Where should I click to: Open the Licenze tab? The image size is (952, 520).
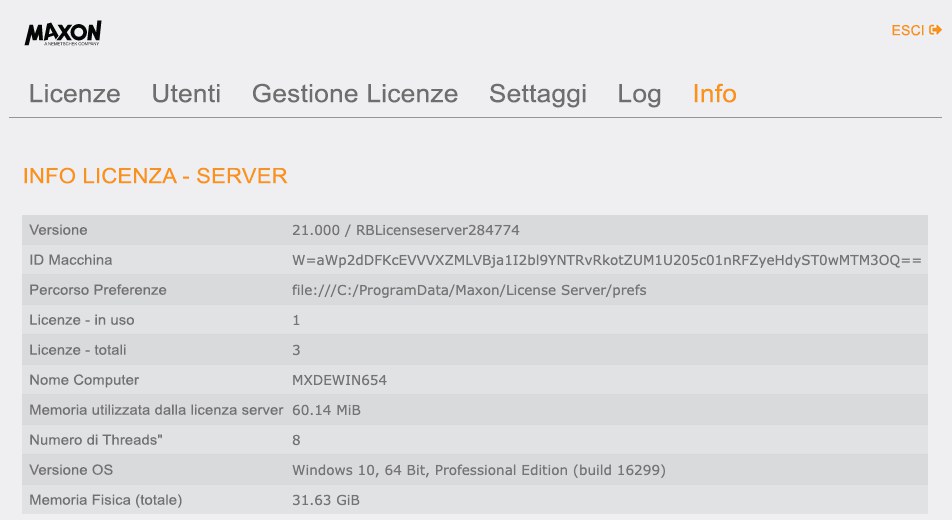(x=75, y=94)
